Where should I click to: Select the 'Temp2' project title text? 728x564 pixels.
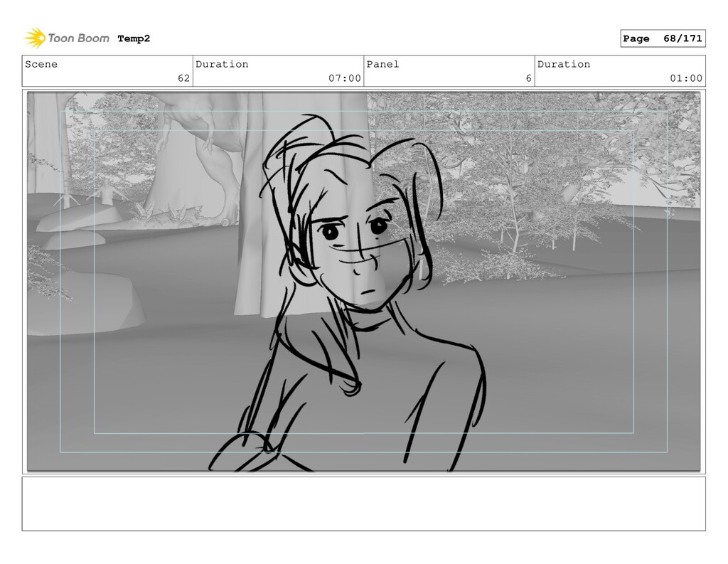[134, 38]
